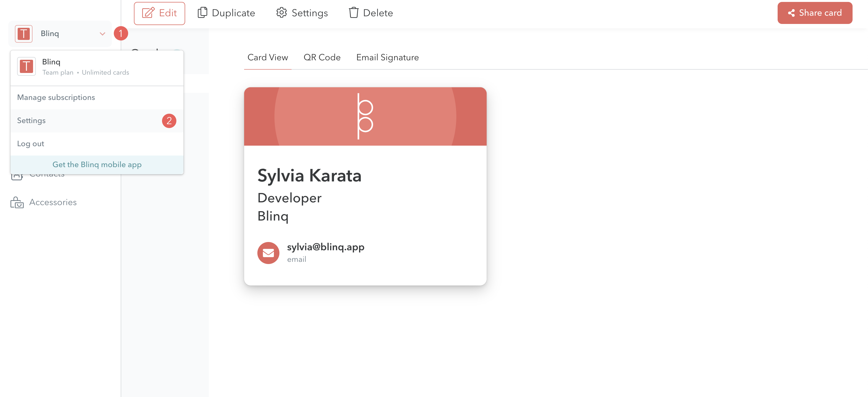The width and height of the screenshot is (868, 397).
Task: Click the Developer job title text
Action: click(x=289, y=198)
